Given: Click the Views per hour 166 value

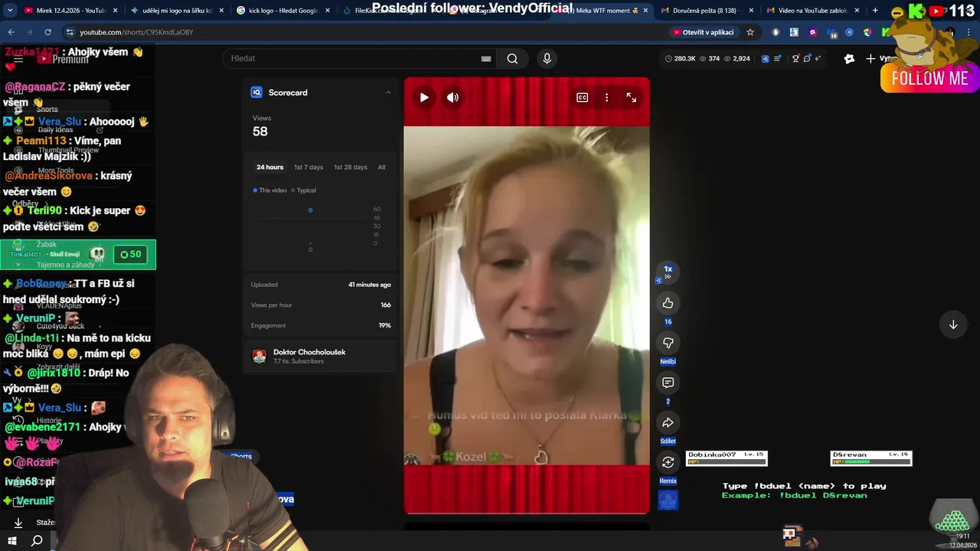Looking at the screenshot, I should (x=386, y=305).
